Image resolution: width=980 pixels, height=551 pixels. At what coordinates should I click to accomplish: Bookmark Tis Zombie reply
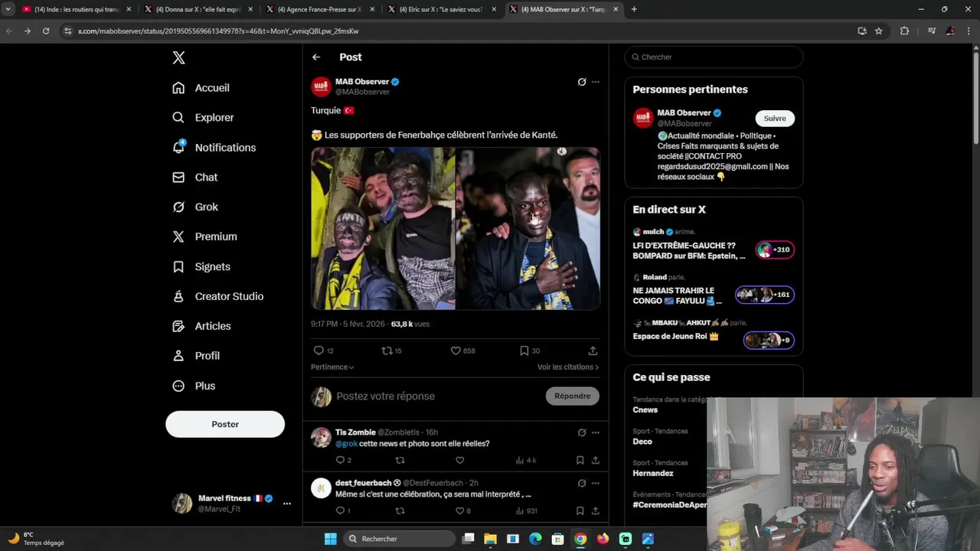[580, 460]
